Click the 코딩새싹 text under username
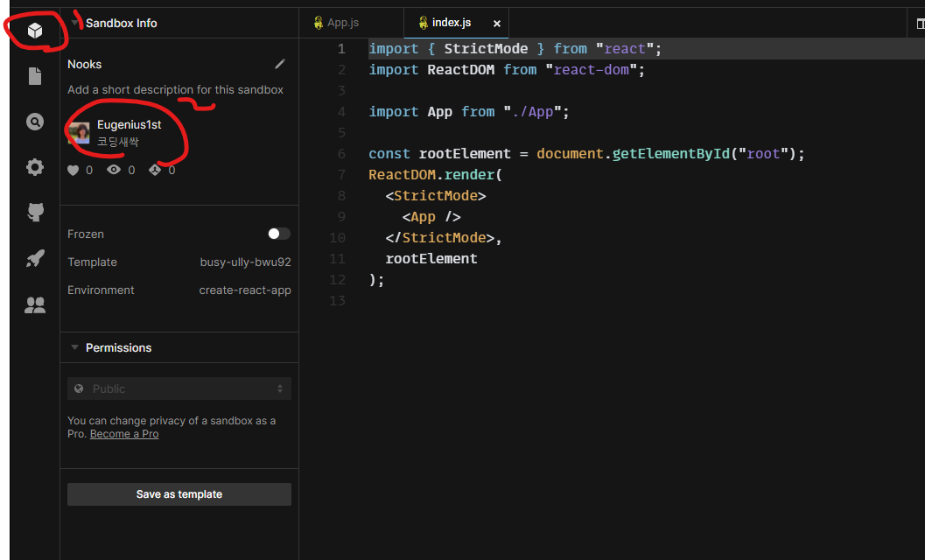The width and height of the screenshot is (925, 560). click(118, 142)
